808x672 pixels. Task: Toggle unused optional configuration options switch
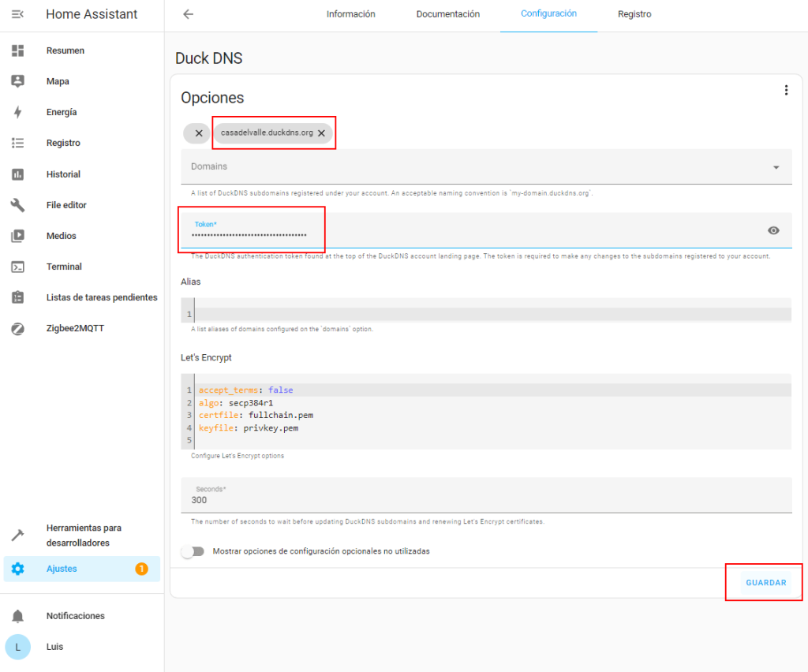click(x=193, y=551)
